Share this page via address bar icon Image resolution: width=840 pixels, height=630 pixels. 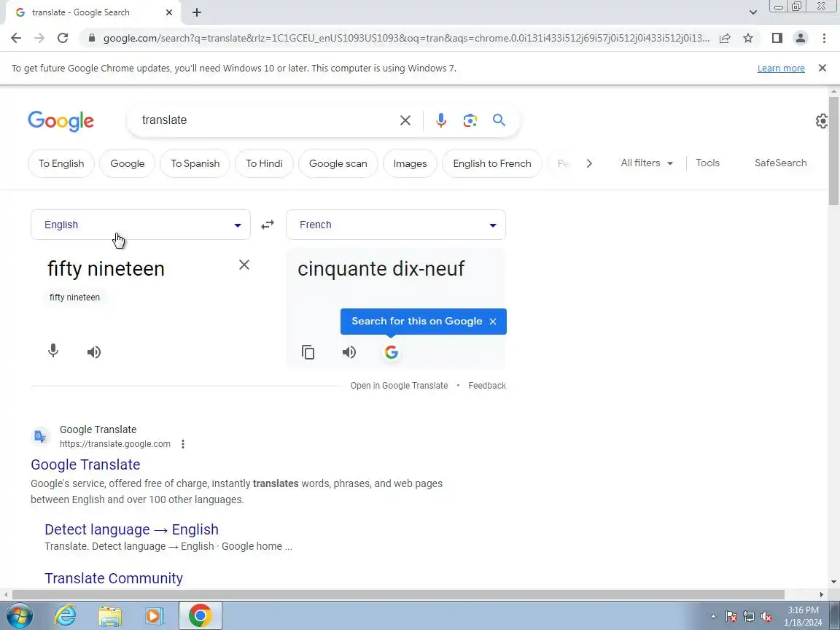(725, 38)
